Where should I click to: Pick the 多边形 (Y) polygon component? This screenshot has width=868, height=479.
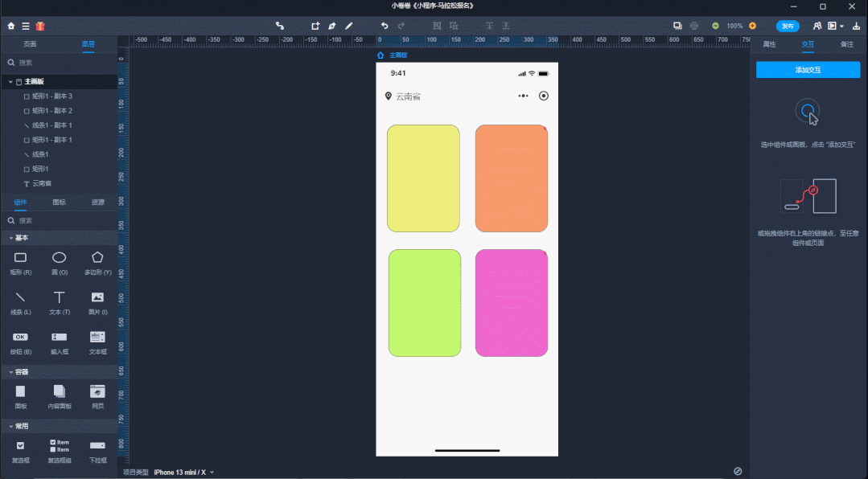(x=97, y=264)
